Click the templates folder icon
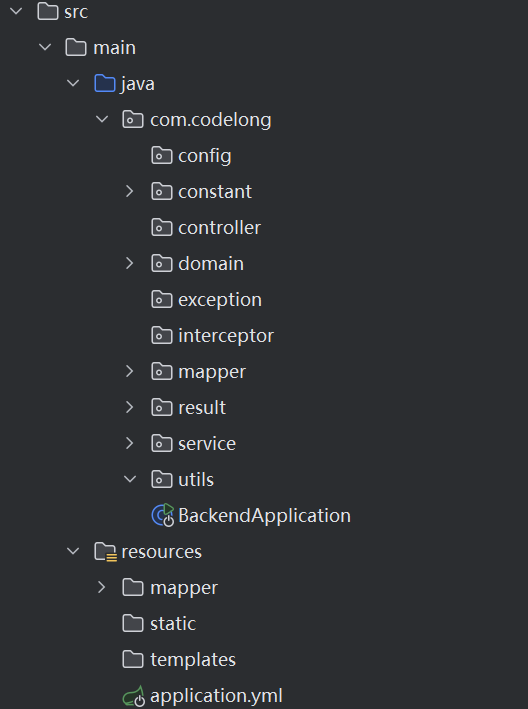 click(133, 660)
